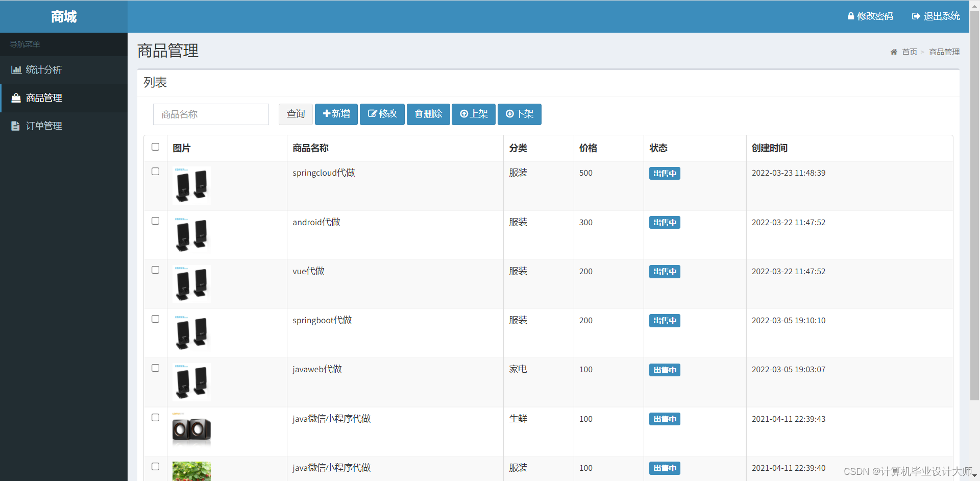Click the trash icon on the 删除 button
Screen dimensions: 980x481
[x=419, y=114]
